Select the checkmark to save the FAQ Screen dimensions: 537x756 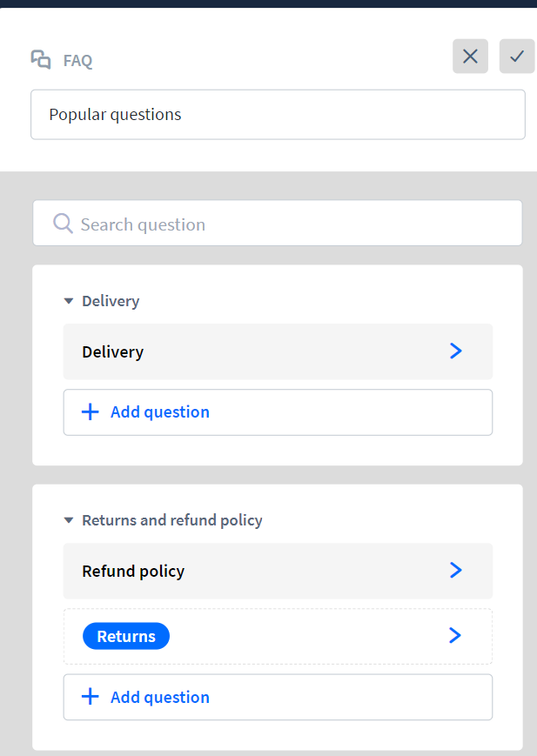(x=517, y=56)
